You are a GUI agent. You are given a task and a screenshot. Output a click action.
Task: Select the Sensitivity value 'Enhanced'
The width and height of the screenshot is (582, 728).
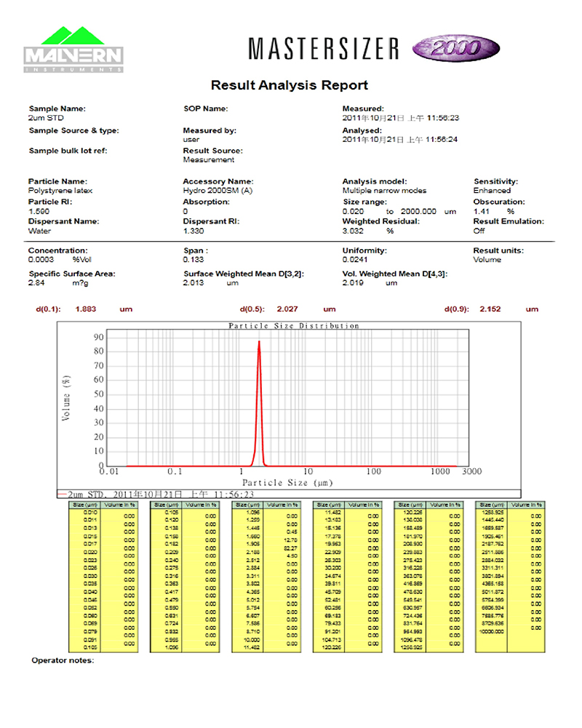tap(492, 191)
